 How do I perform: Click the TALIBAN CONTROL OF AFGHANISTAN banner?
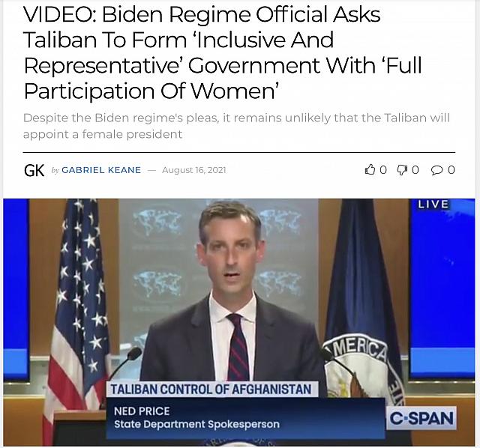(x=211, y=390)
